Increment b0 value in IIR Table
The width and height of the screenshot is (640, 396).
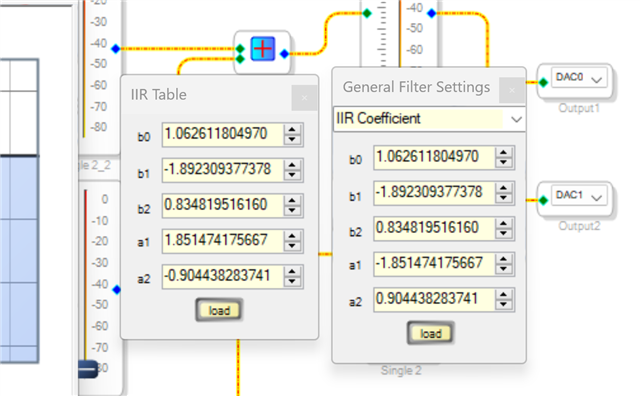(x=292, y=129)
